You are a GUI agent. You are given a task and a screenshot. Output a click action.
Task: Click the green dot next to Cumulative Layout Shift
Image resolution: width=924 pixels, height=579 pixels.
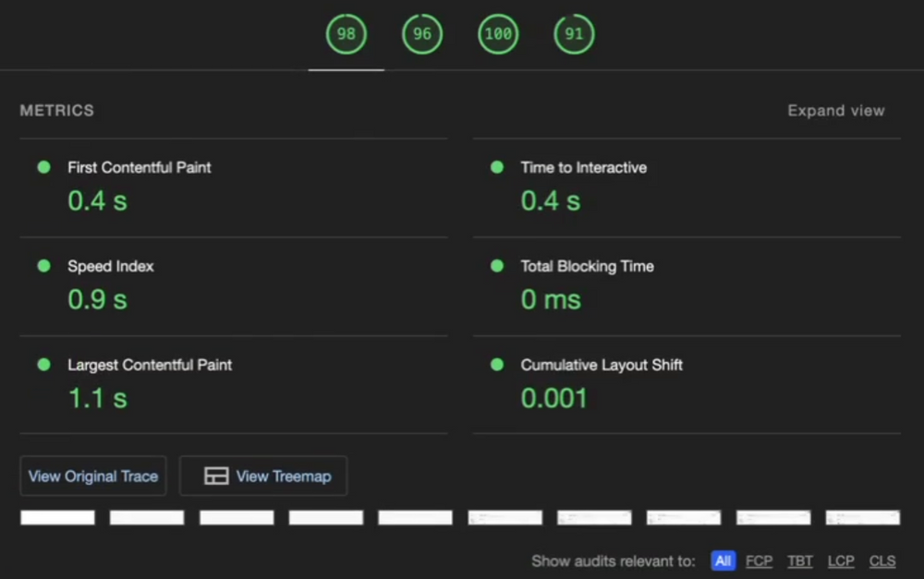497,365
